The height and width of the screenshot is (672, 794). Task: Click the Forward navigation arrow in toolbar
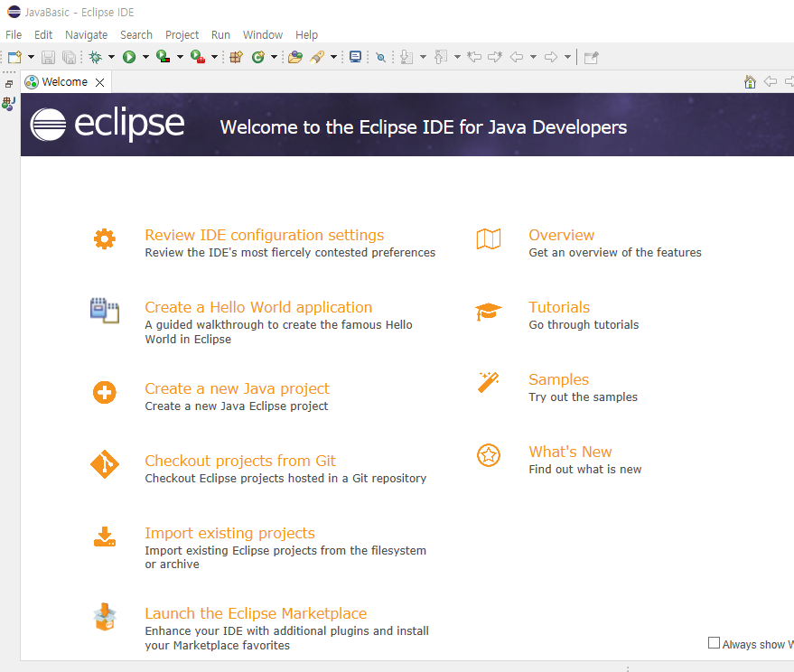coord(551,57)
